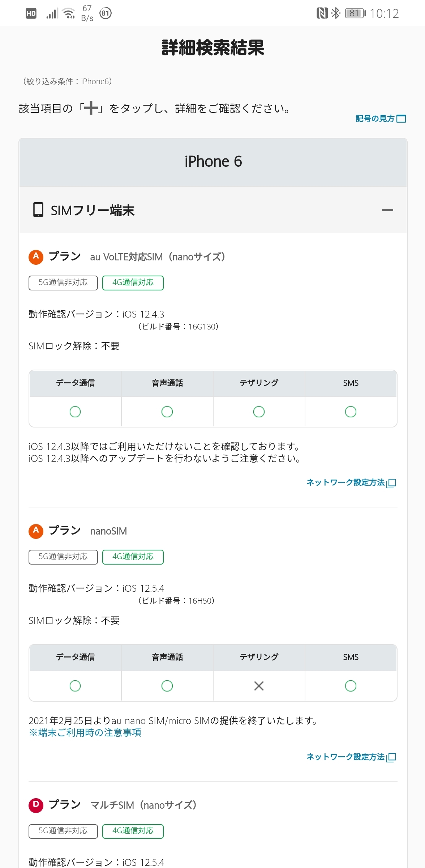
Task: Open first ネットワーク設定方法 link under VoLTE plan
Action: 351,482
